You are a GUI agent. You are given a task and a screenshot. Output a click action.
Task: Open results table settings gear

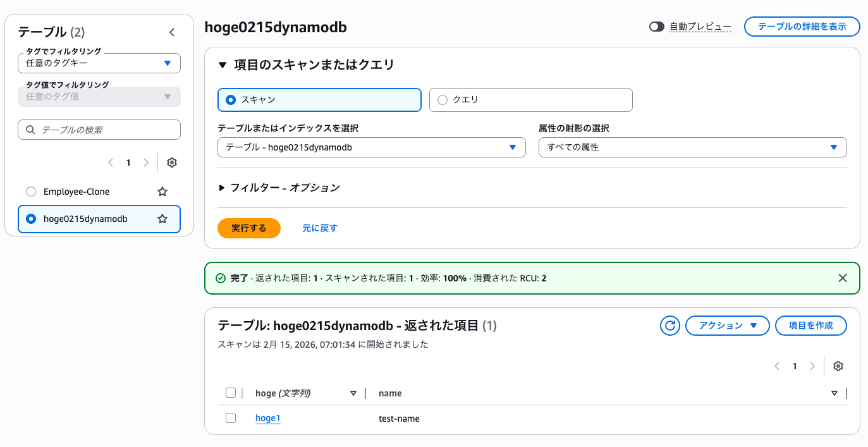(x=838, y=366)
